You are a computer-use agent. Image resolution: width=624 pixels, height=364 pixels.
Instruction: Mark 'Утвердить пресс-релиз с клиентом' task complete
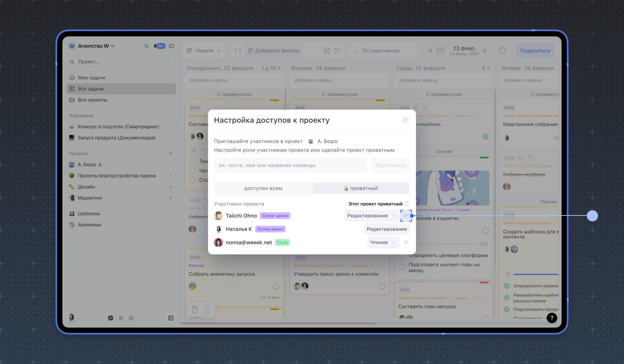click(x=382, y=286)
